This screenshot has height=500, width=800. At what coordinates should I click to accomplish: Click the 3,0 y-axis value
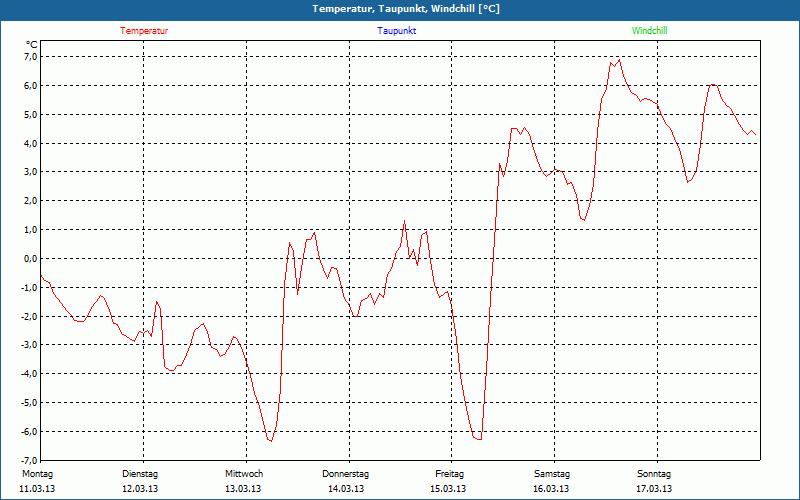30,172
